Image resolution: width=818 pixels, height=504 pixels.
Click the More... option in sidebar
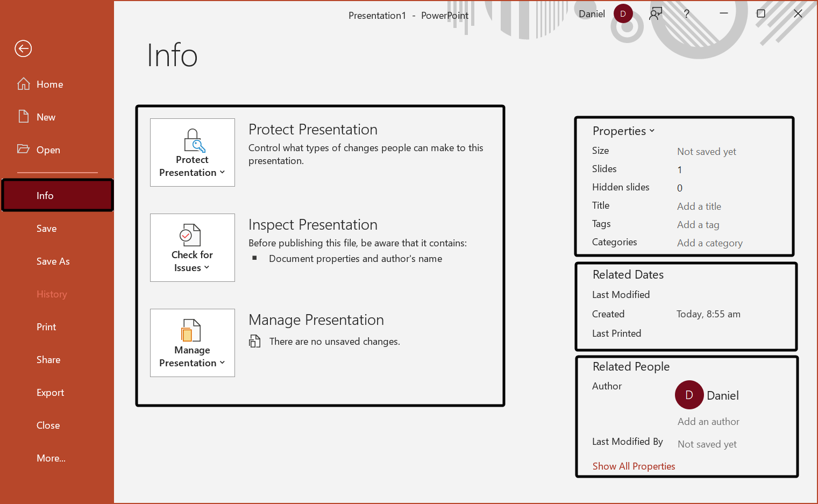click(51, 458)
